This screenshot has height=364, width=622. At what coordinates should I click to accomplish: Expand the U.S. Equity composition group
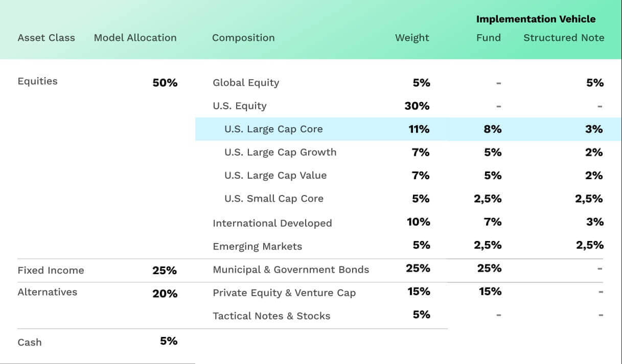(x=240, y=106)
